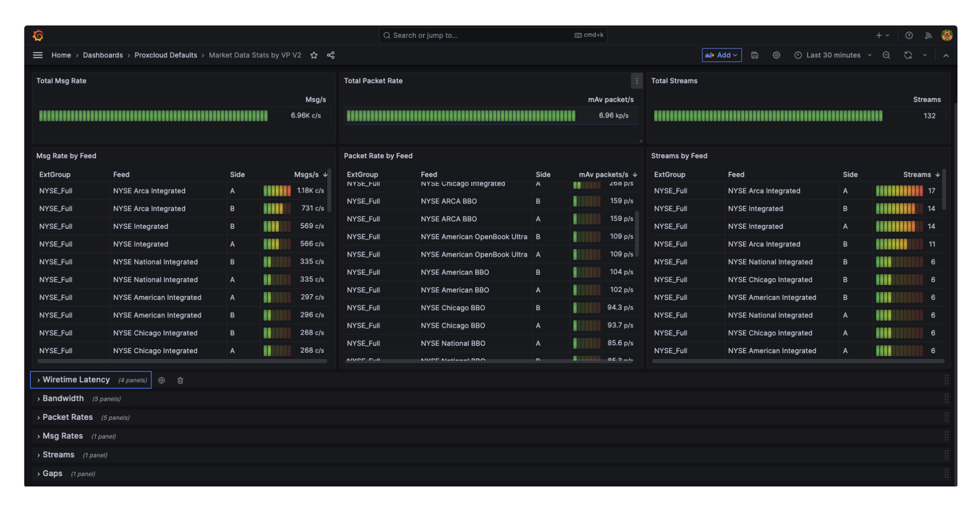This screenshot has height=509, width=980.
Task: Select the NYSE Chicago BBO 94.3 p/s cell
Action: point(620,308)
